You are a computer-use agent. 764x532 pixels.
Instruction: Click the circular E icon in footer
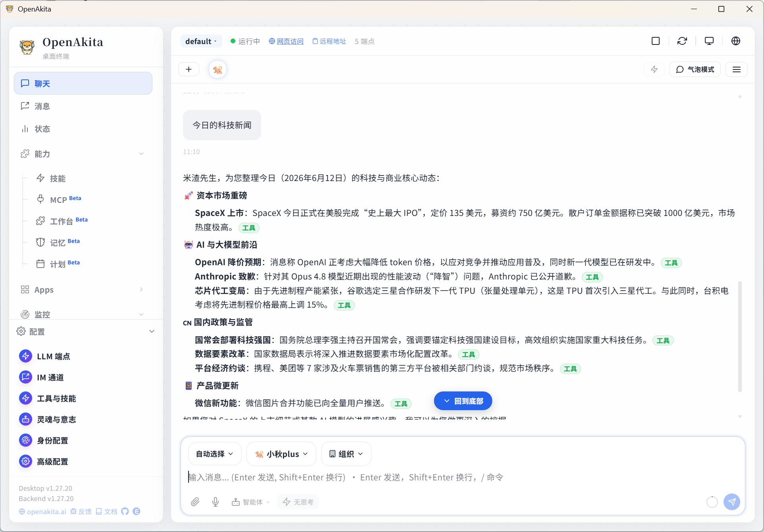click(137, 511)
